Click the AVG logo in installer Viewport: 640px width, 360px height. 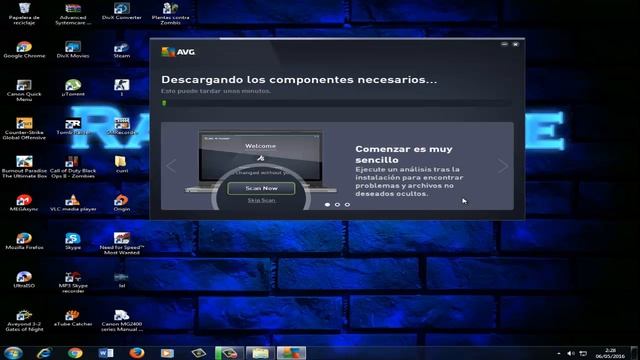[x=178, y=52]
